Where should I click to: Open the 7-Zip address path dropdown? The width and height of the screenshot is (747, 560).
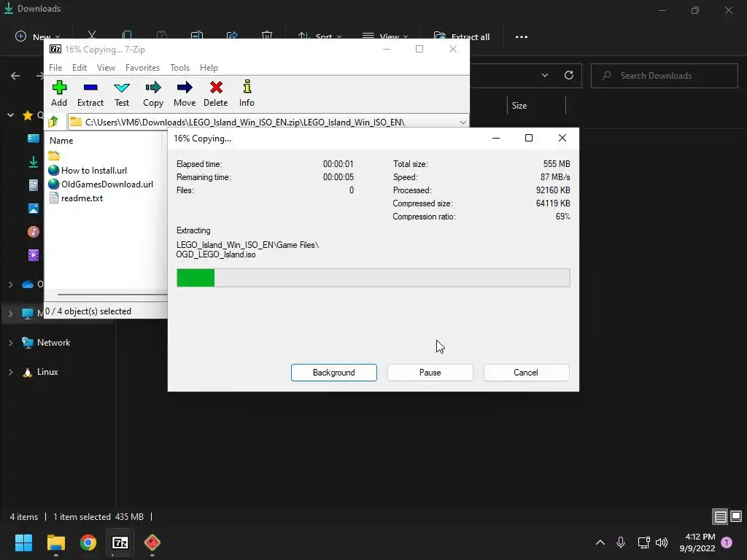click(462, 122)
